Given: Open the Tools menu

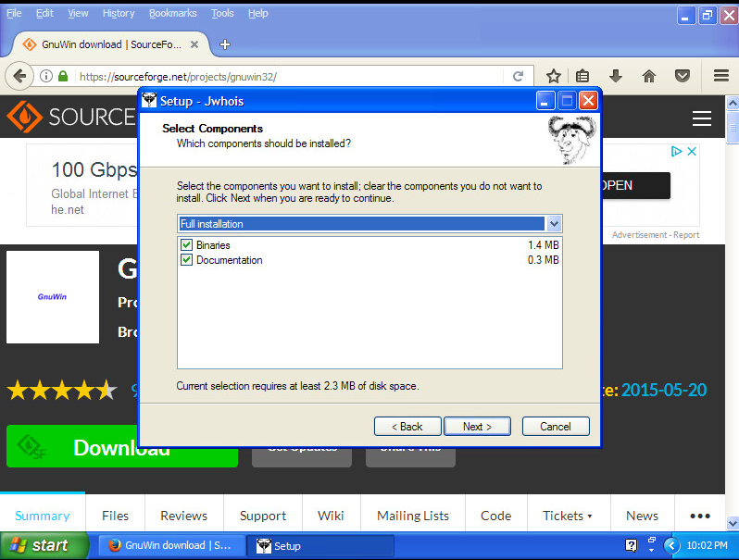Looking at the screenshot, I should coord(222,13).
